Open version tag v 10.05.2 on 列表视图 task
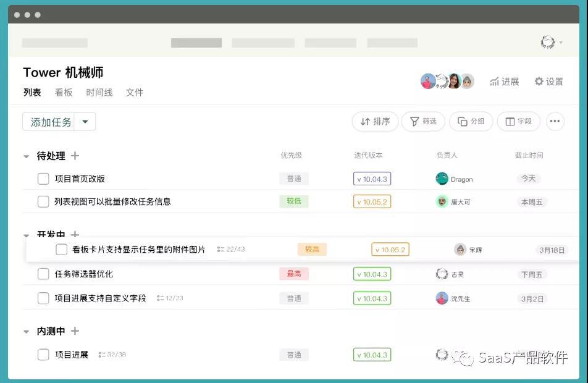Image resolution: width=588 pixels, height=383 pixels. pyautogui.click(x=371, y=202)
